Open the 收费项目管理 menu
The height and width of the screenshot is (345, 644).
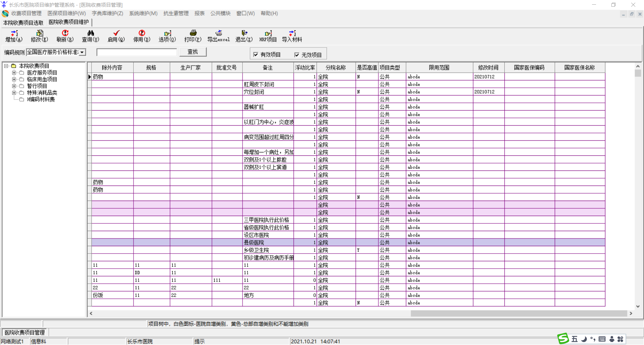[x=26, y=13]
